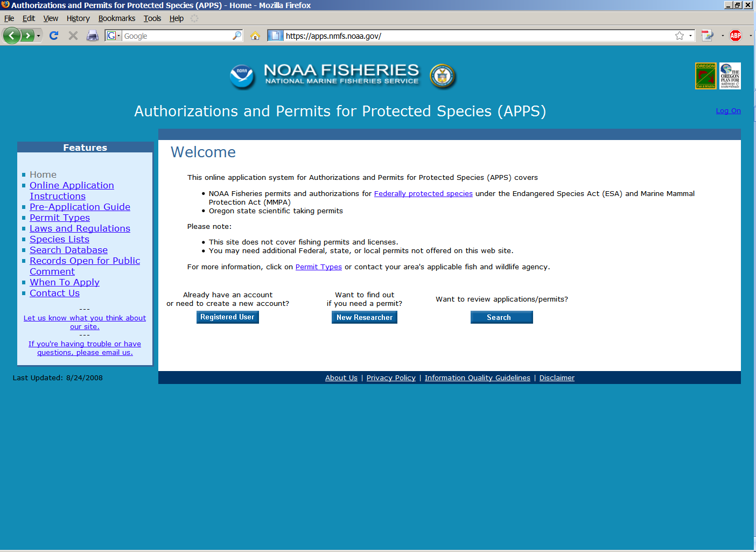Screen dimensions: 756x552
Task: Click the search magnifying glass icon
Action: [237, 36]
